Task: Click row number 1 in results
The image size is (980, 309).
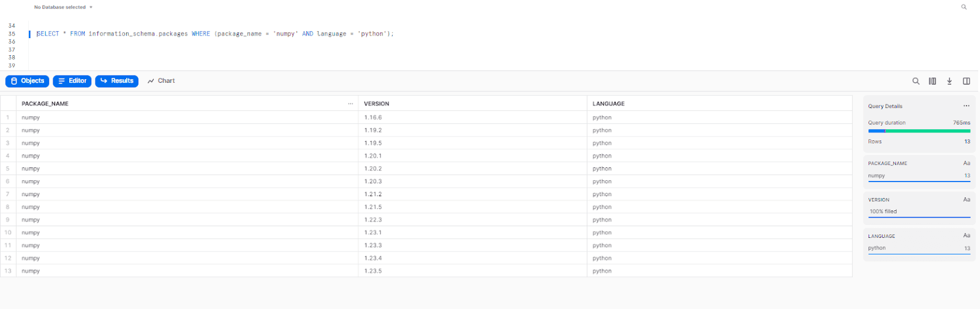Action: tap(8, 118)
